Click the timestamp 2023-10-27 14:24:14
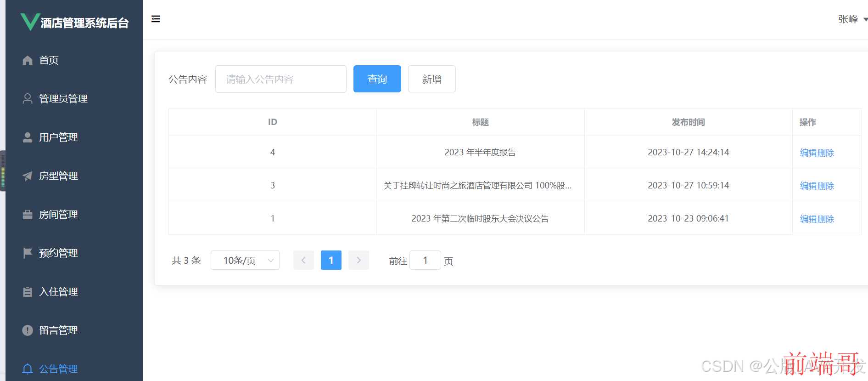Image resolution: width=868 pixels, height=381 pixels. click(x=688, y=152)
